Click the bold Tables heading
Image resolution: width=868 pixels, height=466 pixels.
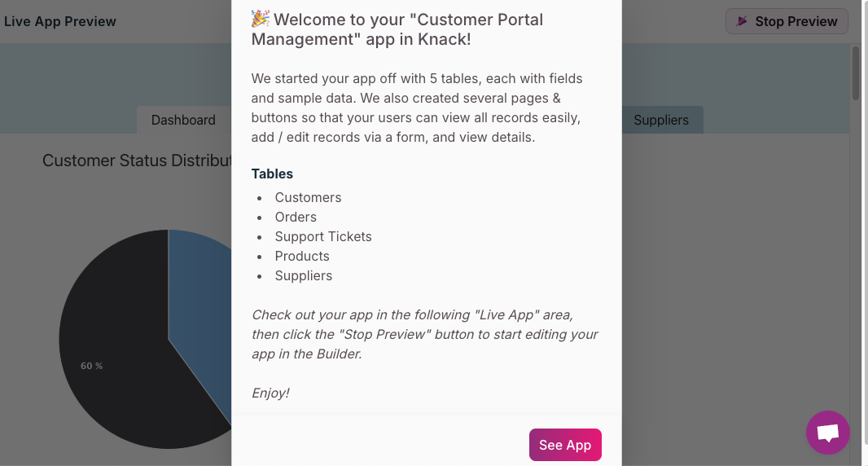(x=272, y=174)
